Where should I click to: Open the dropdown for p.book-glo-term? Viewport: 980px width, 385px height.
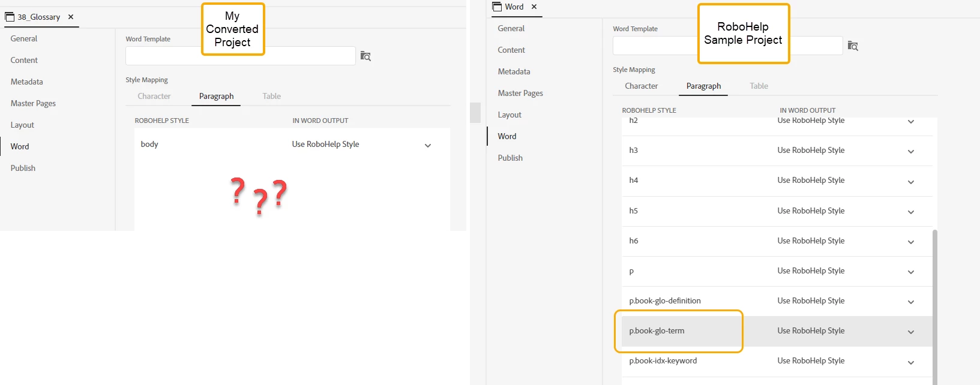(911, 332)
